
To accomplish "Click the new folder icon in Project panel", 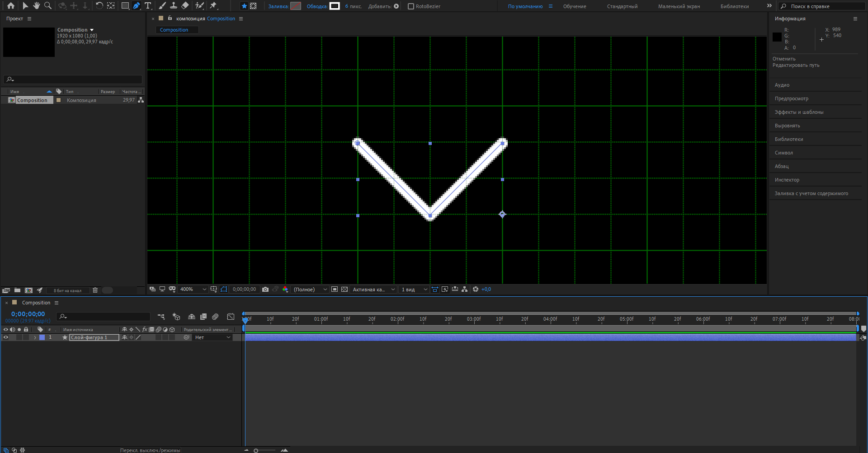I will click(x=17, y=290).
